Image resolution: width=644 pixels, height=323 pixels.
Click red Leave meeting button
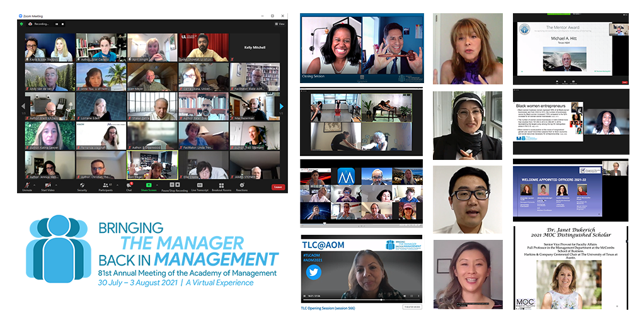278,187
